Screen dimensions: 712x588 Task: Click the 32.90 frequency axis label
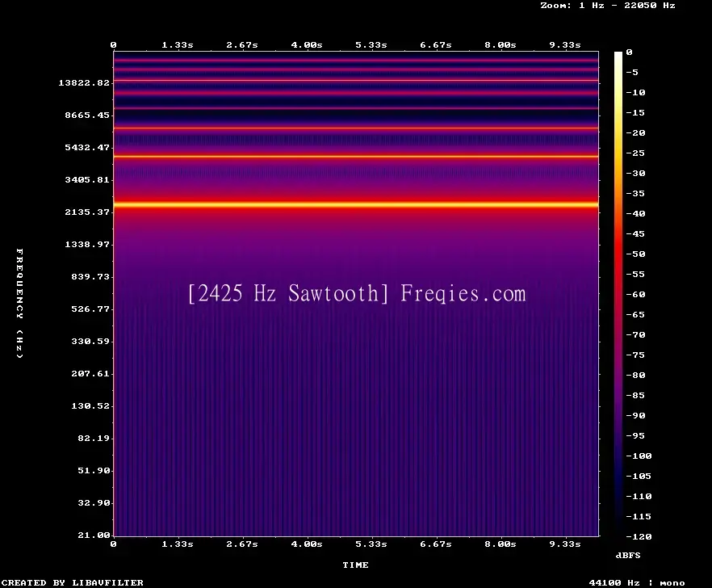(94, 502)
